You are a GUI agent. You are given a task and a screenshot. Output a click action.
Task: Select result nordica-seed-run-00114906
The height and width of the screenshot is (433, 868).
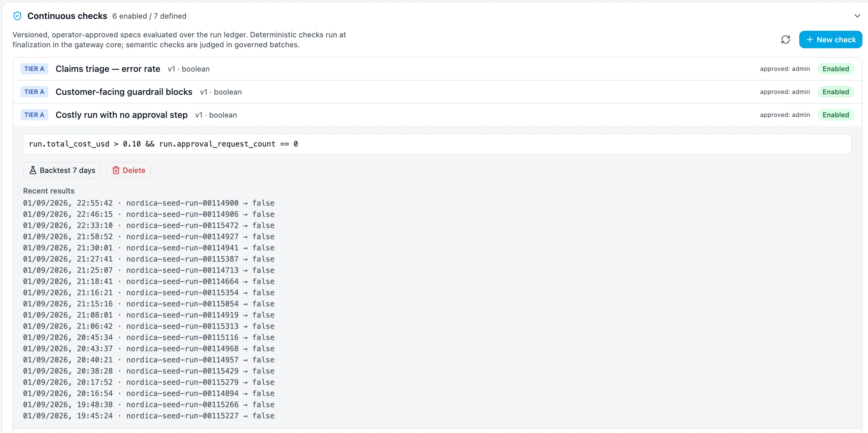click(149, 214)
